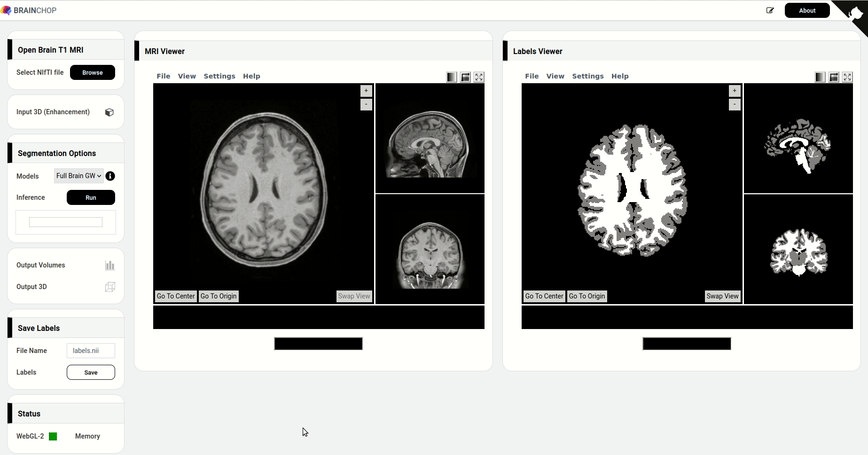Click Go To Center in MRI Viewer
868x455 pixels.
175,296
